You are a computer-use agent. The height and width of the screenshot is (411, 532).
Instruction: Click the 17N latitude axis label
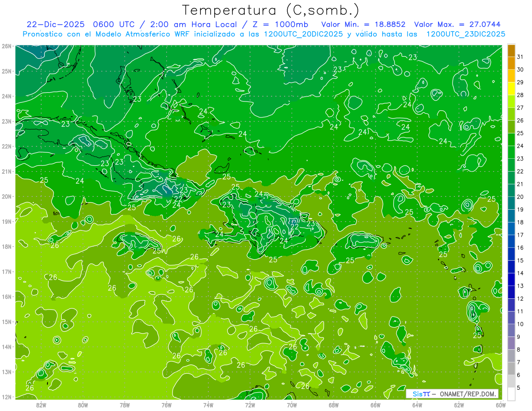6,271
